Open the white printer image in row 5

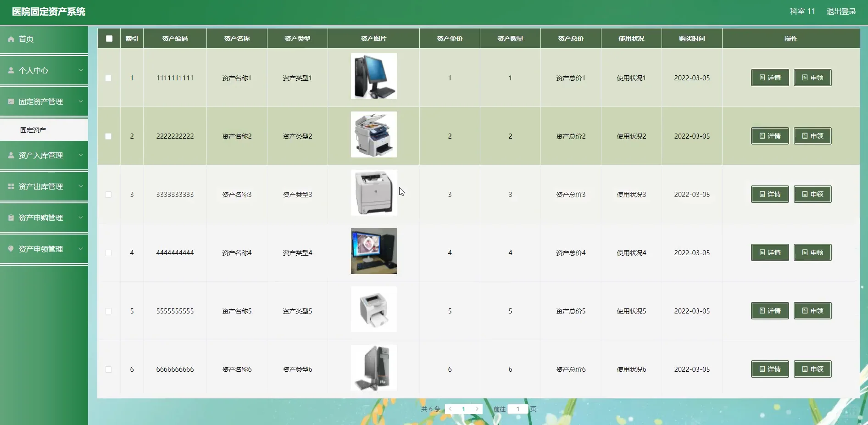pyautogui.click(x=374, y=309)
